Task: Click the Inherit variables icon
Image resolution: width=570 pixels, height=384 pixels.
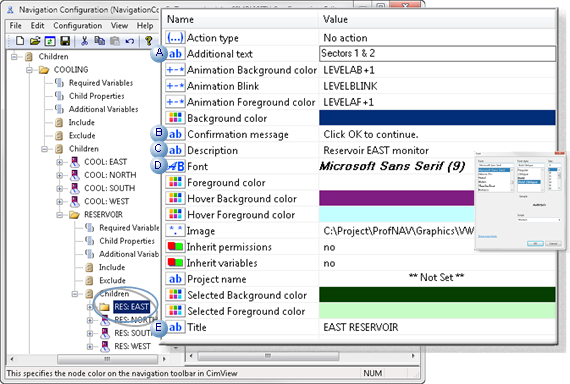Action: point(175,263)
